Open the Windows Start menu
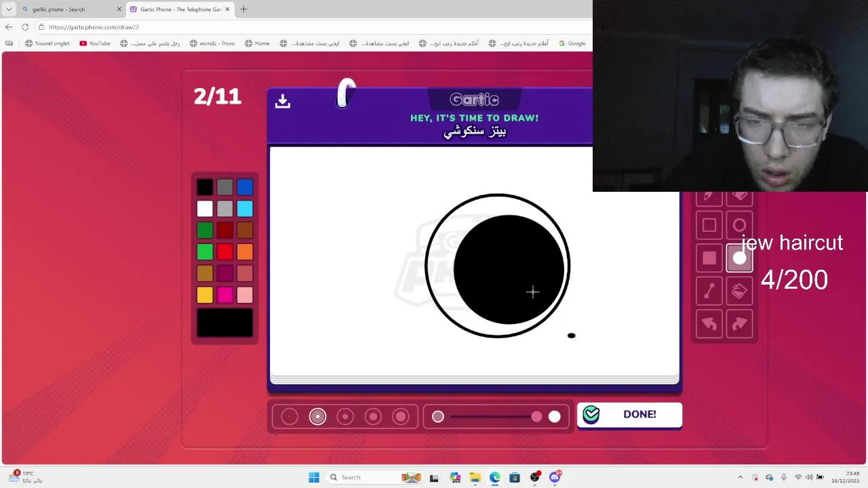Viewport: 868px width, 488px height. pos(314,477)
